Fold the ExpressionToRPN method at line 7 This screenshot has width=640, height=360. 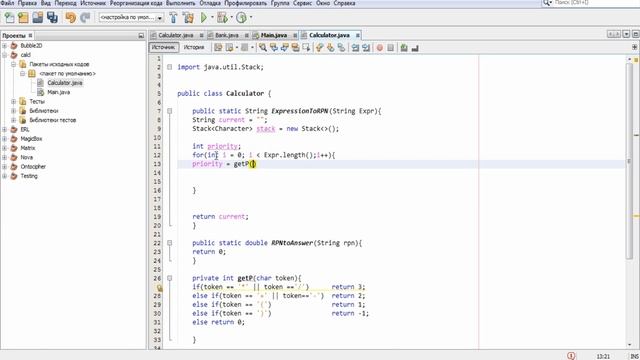click(x=169, y=111)
